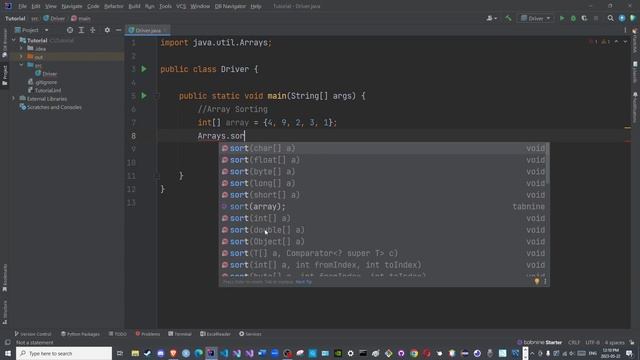
Task: Click tabnine Starter status bar widget
Action: [x=540, y=342]
